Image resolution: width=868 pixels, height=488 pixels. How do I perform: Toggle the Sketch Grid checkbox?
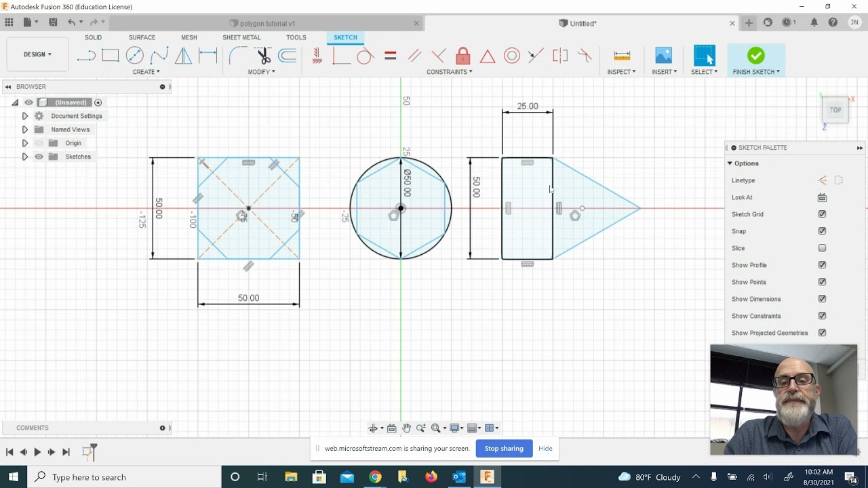(822, 214)
